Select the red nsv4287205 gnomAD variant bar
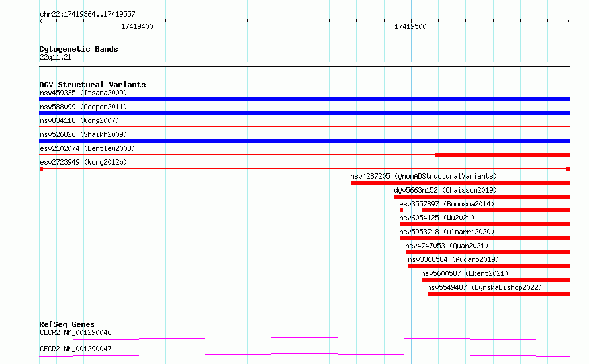Screen dimensions: 589x364 [x=461, y=183]
